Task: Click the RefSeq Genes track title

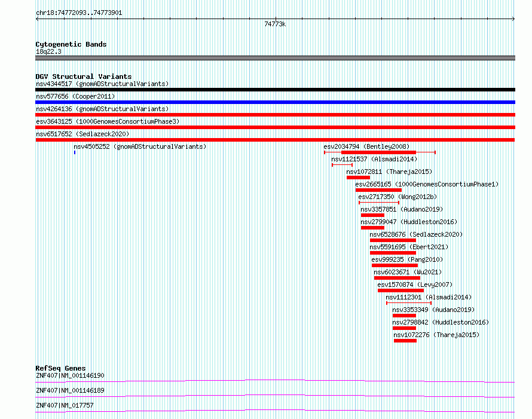Action: (60, 368)
